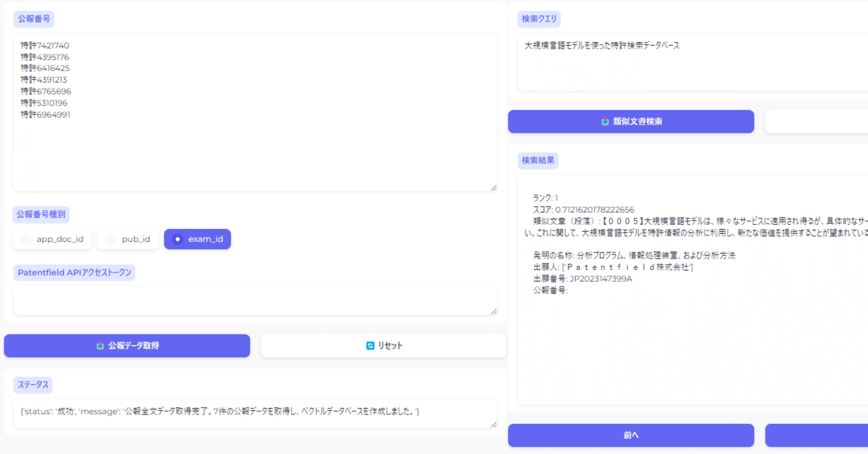Click inside the 公報番号 patent number textarea

coord(253,109)
